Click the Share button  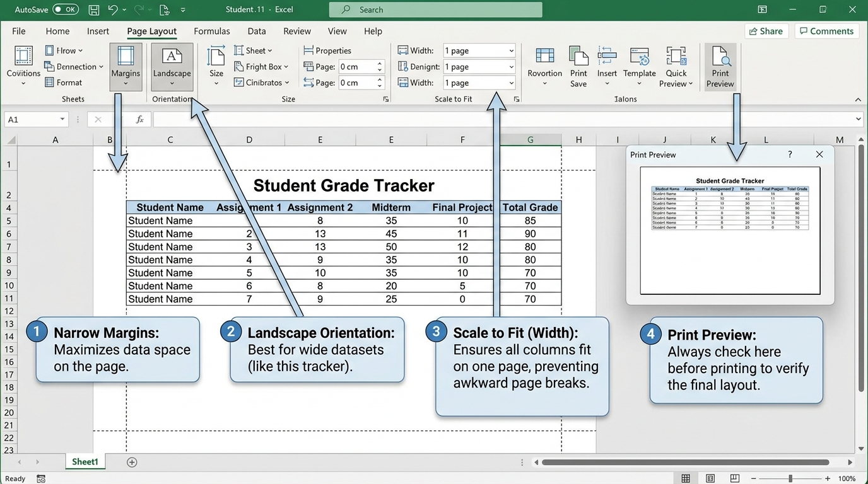(x=766, y=31)
